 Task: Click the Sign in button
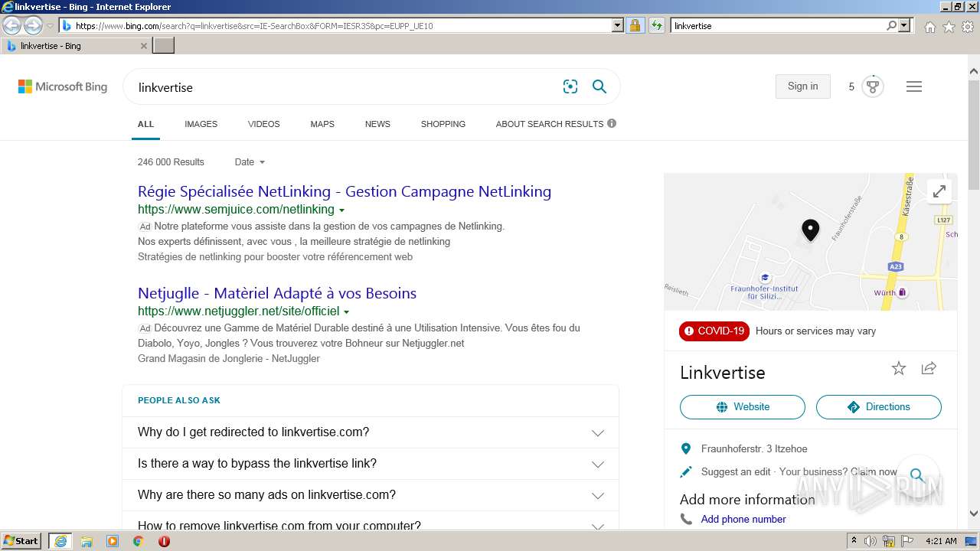802,86
